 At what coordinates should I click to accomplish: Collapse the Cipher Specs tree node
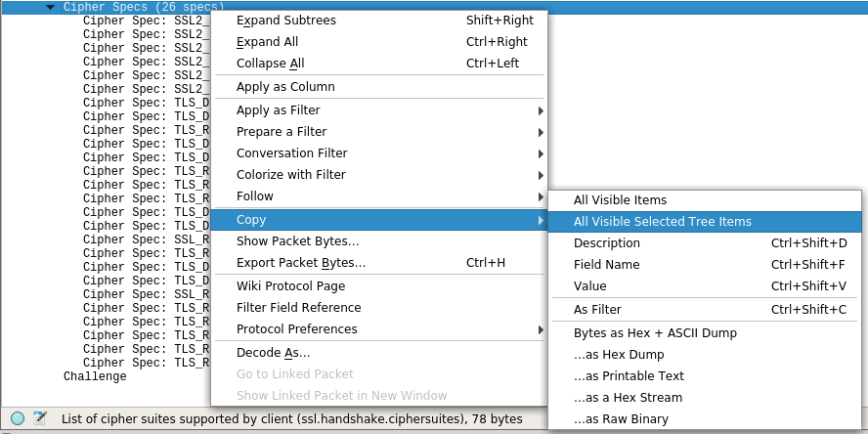point(51,7)
